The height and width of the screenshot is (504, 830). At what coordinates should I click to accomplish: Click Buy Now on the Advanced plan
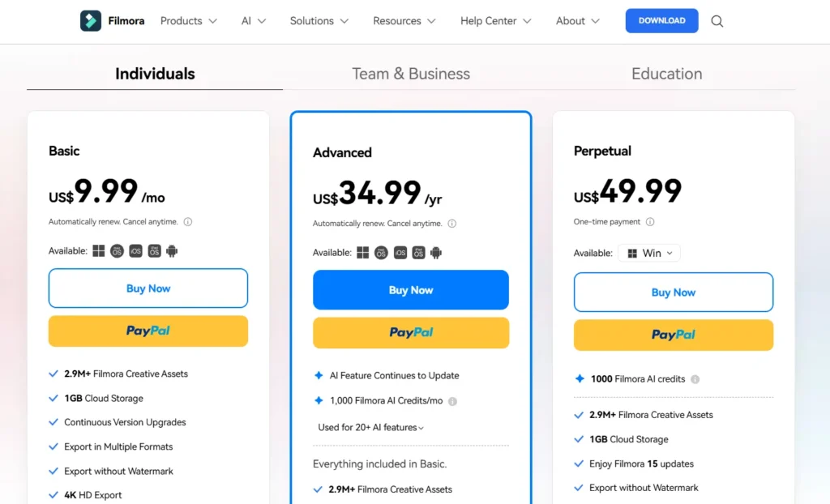click(x=411, y=290)
